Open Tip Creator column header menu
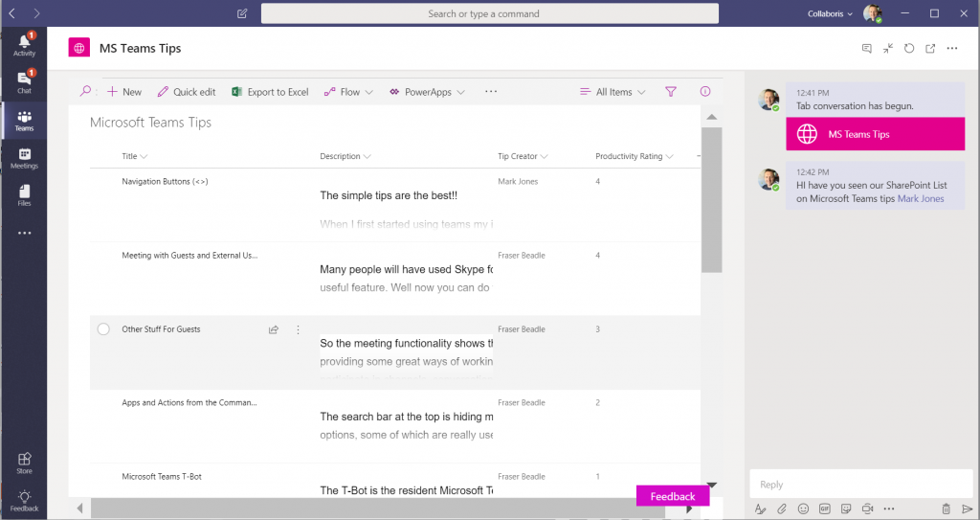980x520 pixels. tap(523, 156)
